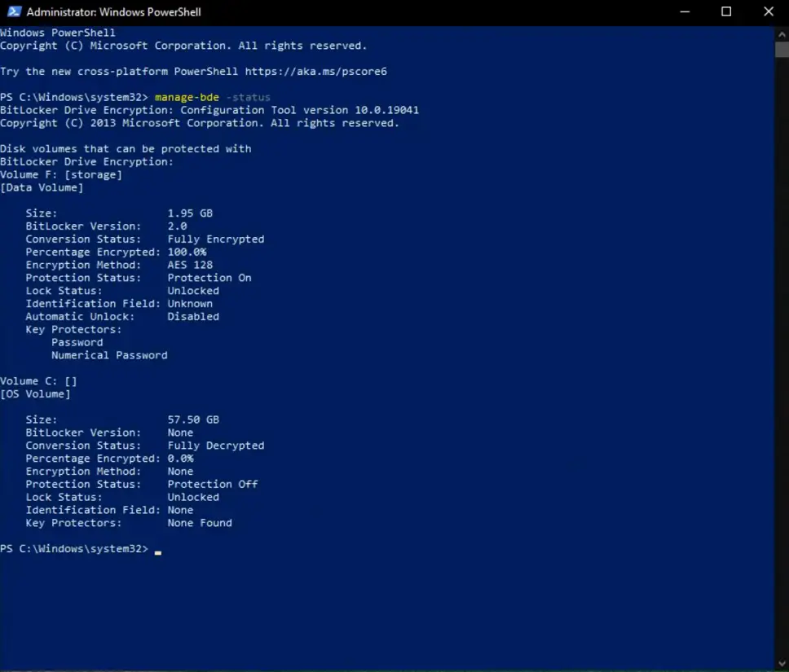
Task: Minimize the PowerShell window
Action: (x=685, y=11)
